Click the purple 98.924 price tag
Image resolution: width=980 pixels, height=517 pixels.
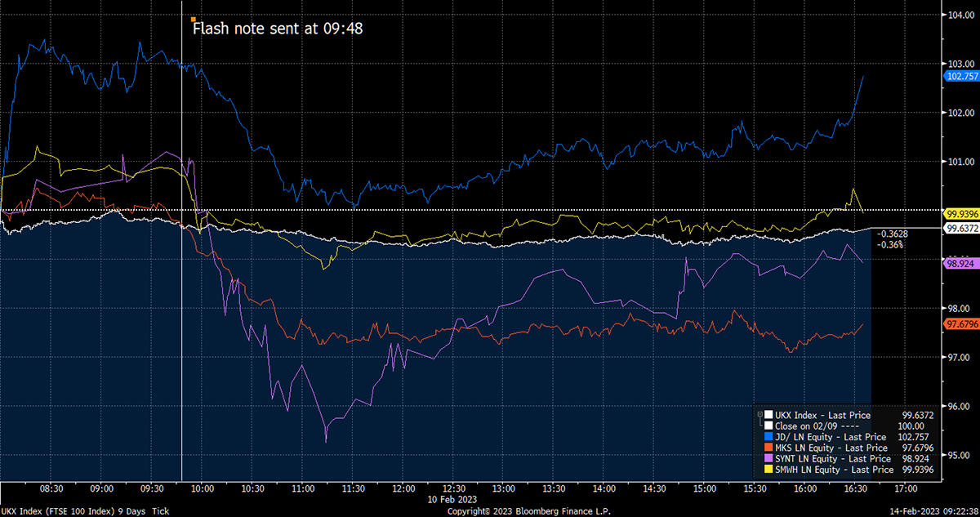click(x=961, y=264)
